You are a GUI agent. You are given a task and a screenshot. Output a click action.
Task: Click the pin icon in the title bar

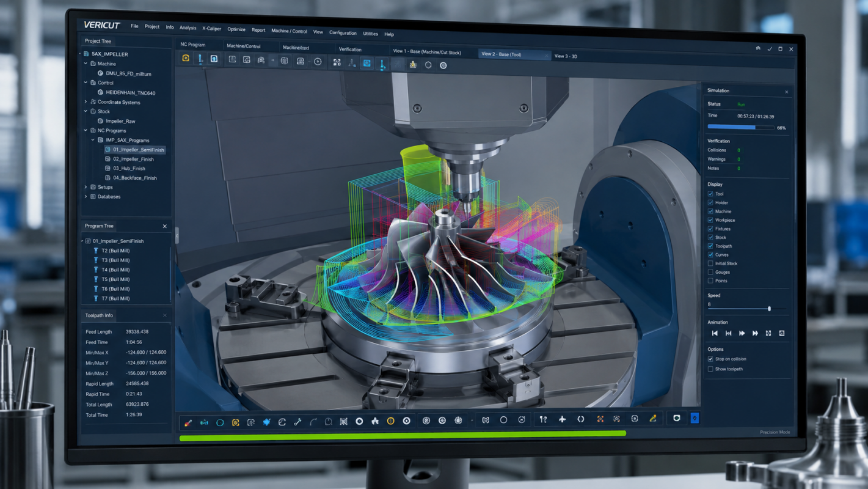[x=758, y=48]
